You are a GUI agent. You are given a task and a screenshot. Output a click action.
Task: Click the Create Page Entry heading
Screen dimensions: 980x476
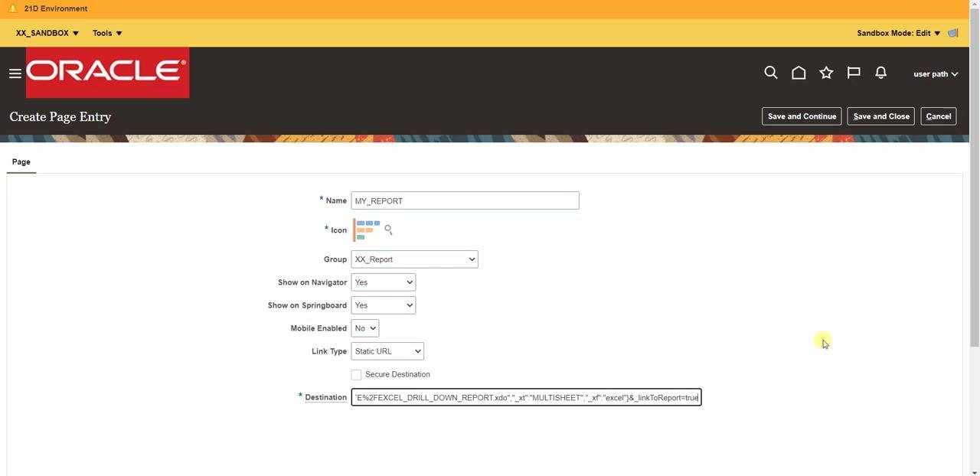60,116
